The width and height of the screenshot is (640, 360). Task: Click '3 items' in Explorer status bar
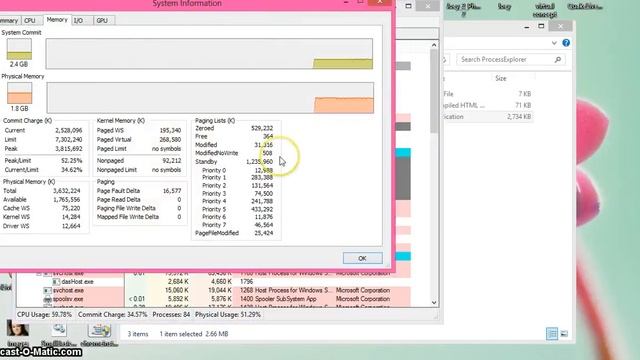(138, 334)
